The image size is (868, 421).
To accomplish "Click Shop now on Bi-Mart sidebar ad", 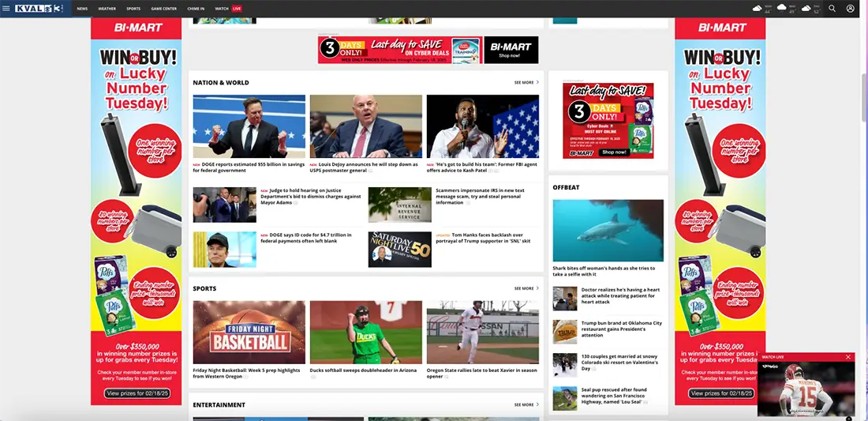I will [x=614, y=152].
